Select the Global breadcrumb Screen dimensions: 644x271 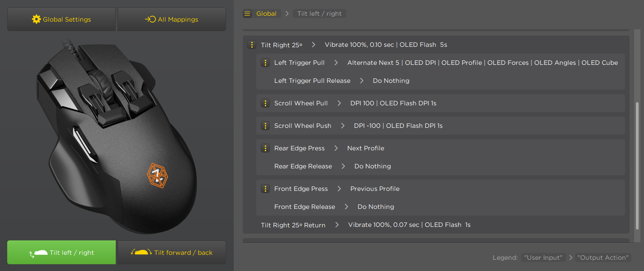[266, 14]
